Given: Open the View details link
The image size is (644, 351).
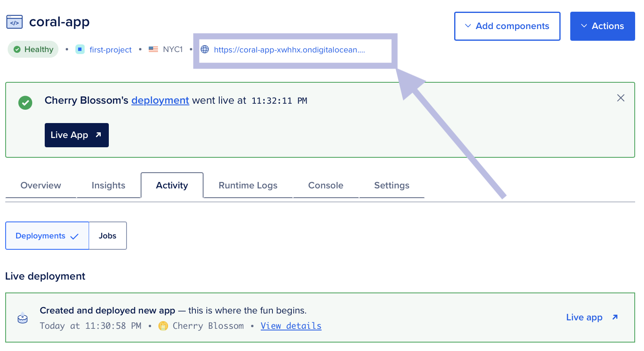Looking at the screenshot, I should coord(291,326).
